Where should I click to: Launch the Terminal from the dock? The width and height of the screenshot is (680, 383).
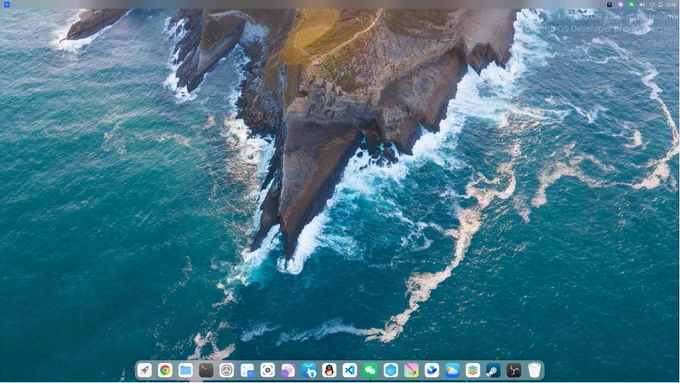pos(206,370)
